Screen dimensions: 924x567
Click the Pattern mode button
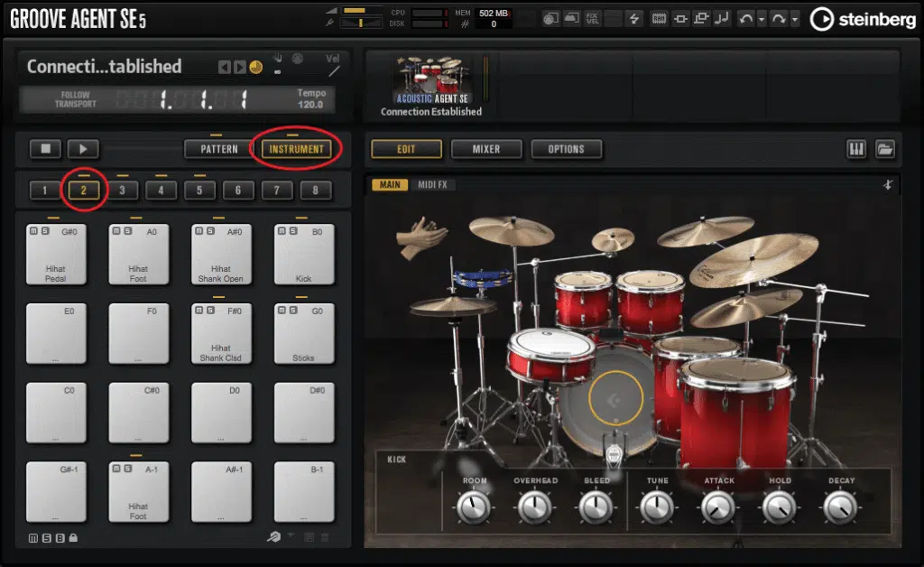point(218,149)
